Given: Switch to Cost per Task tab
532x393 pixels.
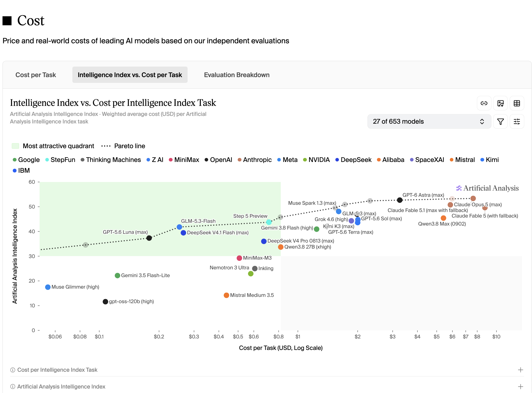Looking at the screenshot, I should click(36, 75).
